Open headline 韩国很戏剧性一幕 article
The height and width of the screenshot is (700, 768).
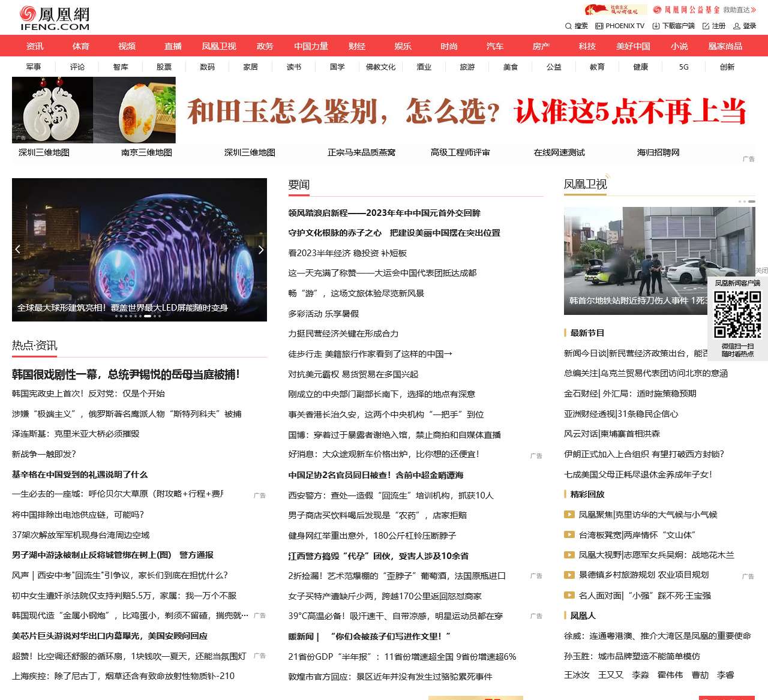[x=126, y=374]
